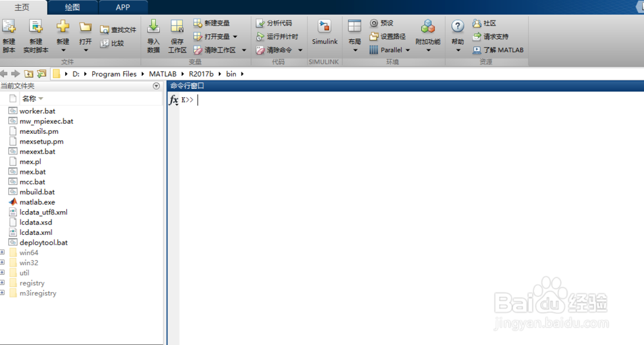Open the 当前文件夹 panel actions menu
This screenshot has height=345, width=644.
click(x=156, y=86)
